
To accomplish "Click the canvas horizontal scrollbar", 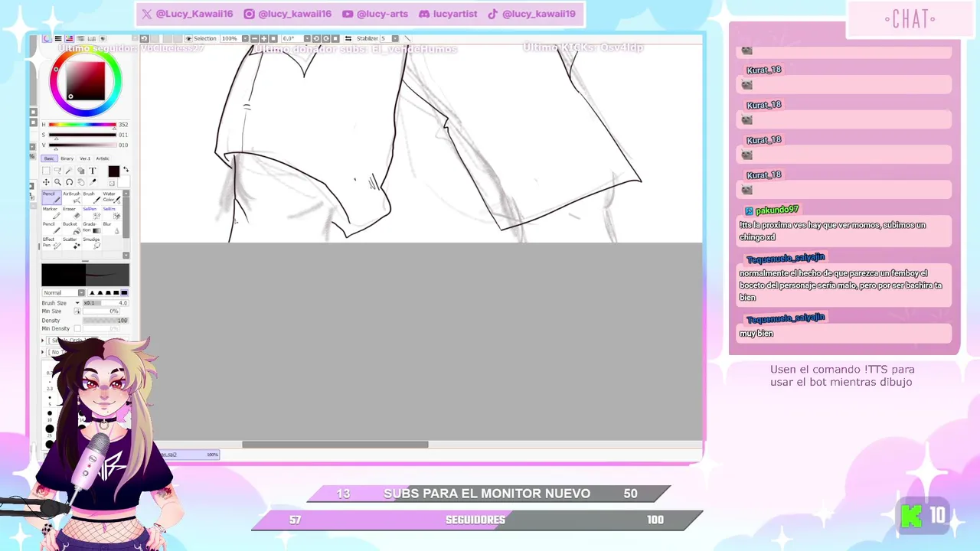I will coord(335,445).
